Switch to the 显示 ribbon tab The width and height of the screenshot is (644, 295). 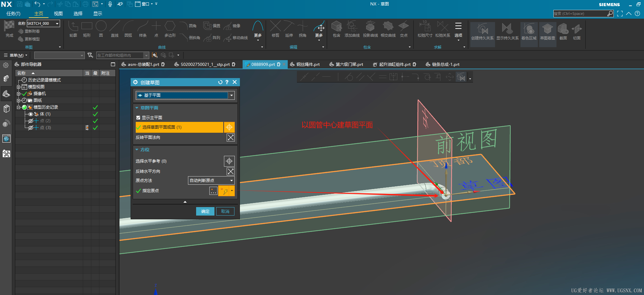[98, 14]
